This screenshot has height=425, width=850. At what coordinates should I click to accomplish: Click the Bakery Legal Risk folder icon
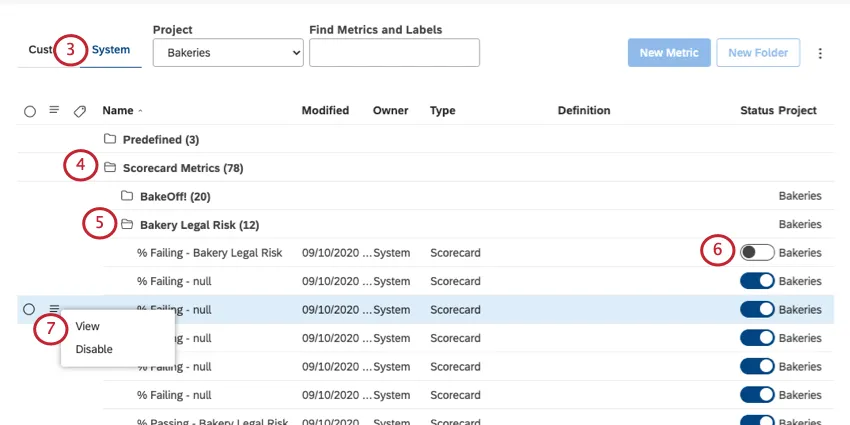pyautogui.click(x=127, y=224)
